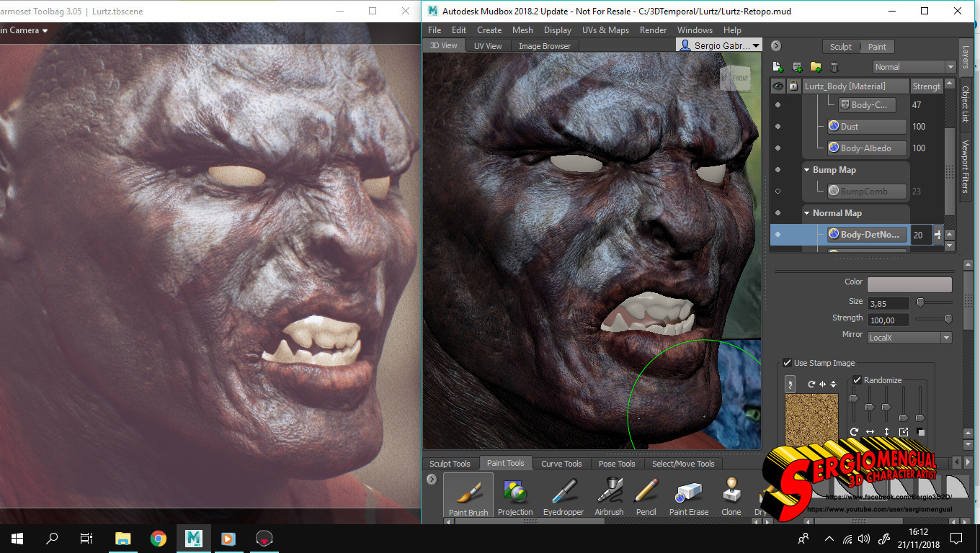
Task: Click the randomize rotation icon
Action: pyautogui.click(x=854, y=432)
